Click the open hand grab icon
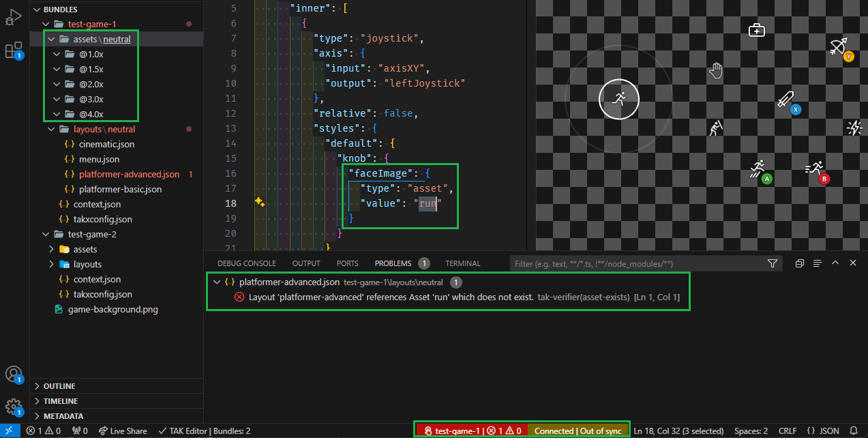Image resolution: width=868 pixels, height=438 pixels. [x=715, y=70]
